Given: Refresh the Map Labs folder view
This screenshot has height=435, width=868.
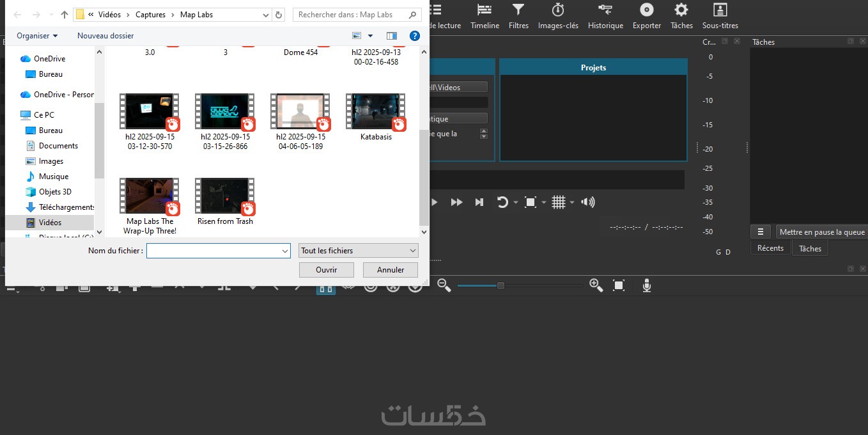Looking at the screenshot, I should pyautogui.click(x=279, y=14).
